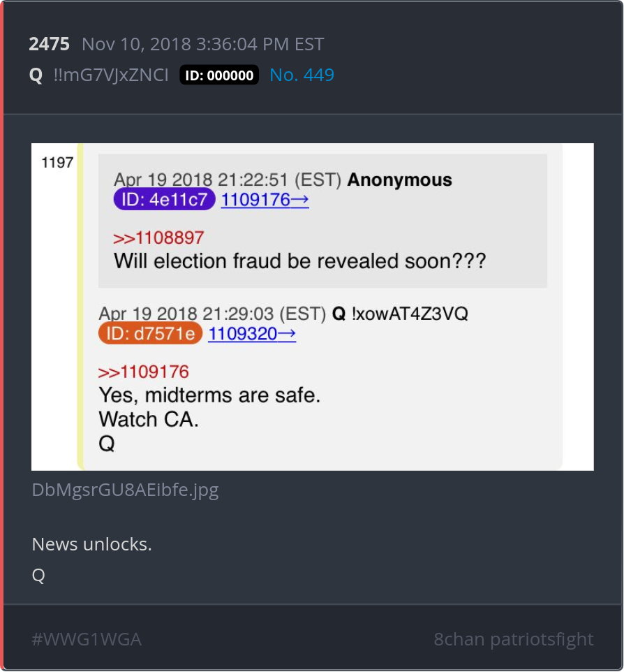Follow the 1109320 arrow link

(x=252, y=333)
